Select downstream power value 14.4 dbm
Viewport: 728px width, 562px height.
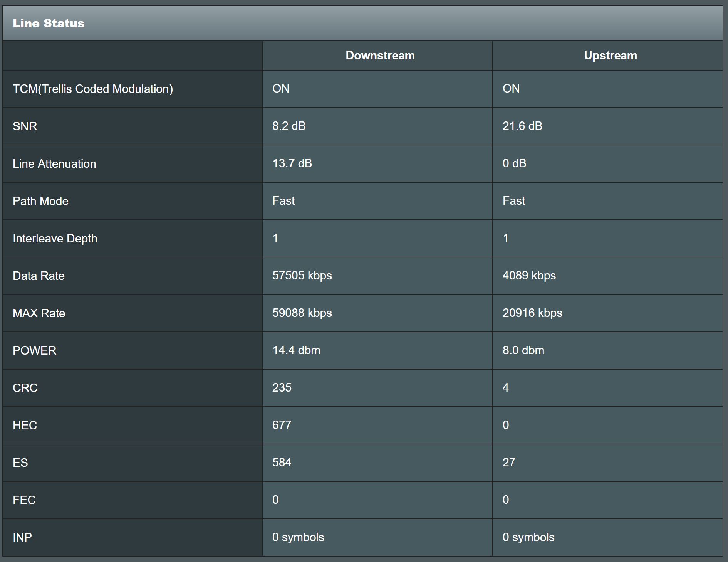tap(296, 350)
